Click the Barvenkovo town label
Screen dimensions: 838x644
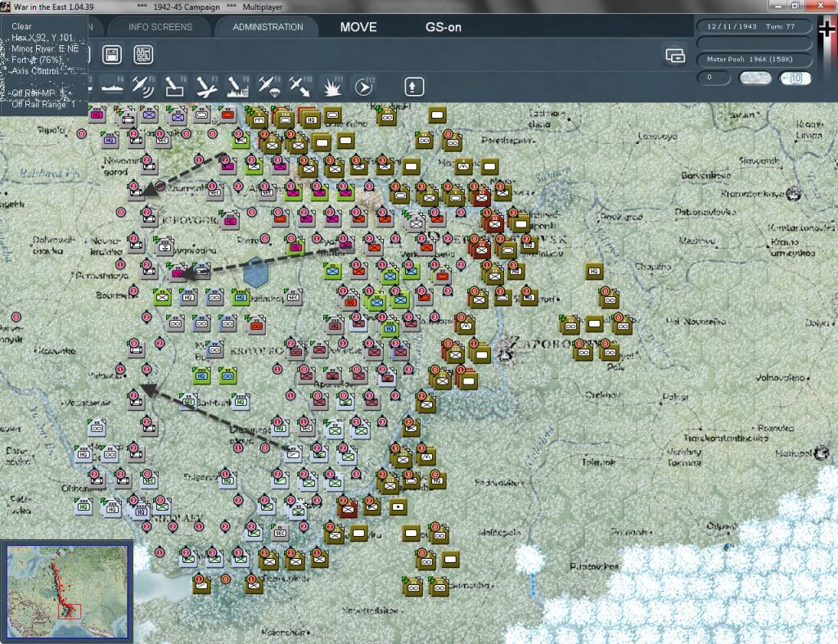pos(706,175)
